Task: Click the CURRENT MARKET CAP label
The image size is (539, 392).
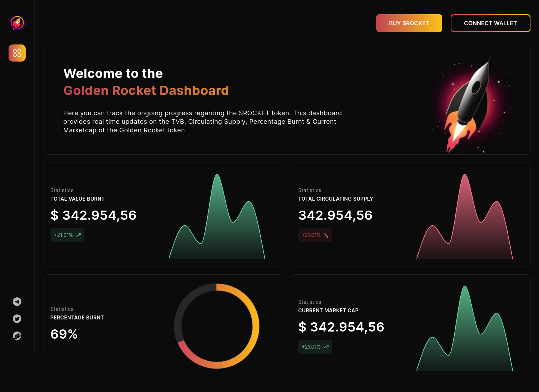Action: [328, 311]
